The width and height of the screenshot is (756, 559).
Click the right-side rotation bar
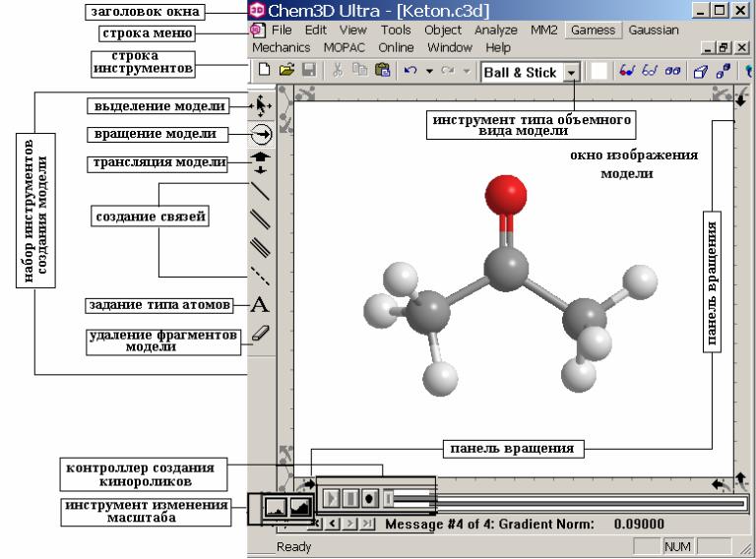coord(740,289)
